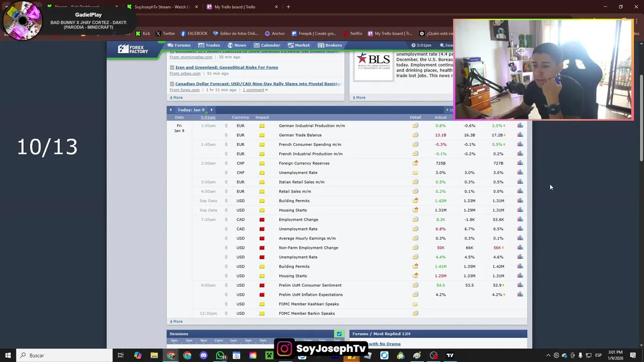The image size is (644, 362).
Task: Open the Anchor bookmark
Action: click(275, 34)
